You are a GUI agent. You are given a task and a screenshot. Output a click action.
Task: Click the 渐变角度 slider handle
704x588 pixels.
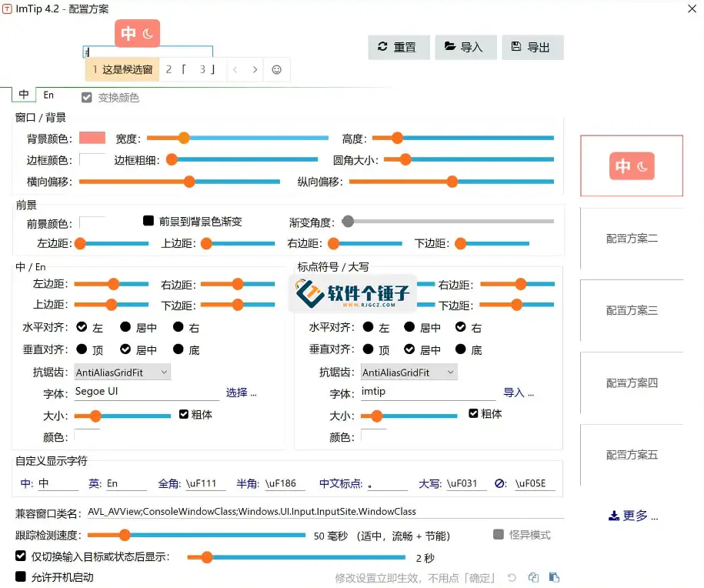click(x=348, y=221)
